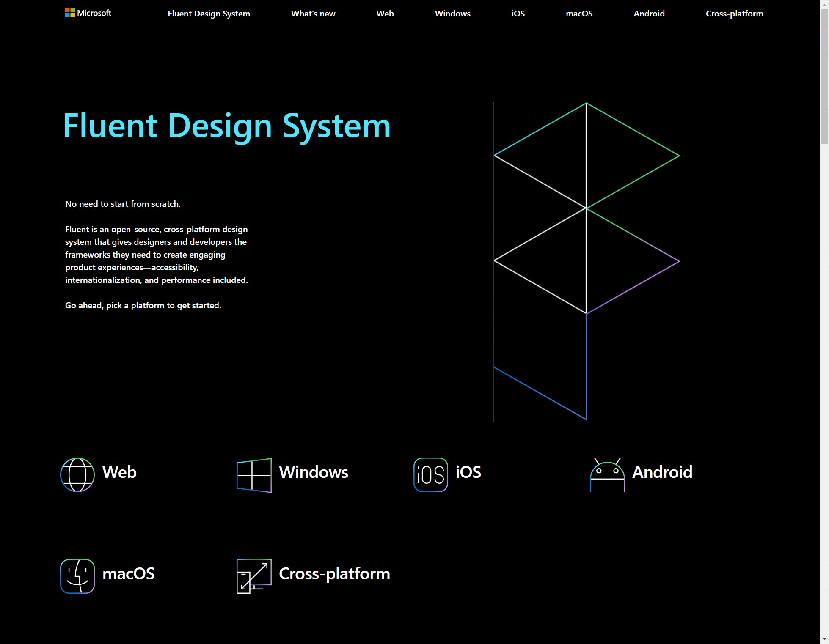Open Fluent Design System nav item

tap(209, 14)
